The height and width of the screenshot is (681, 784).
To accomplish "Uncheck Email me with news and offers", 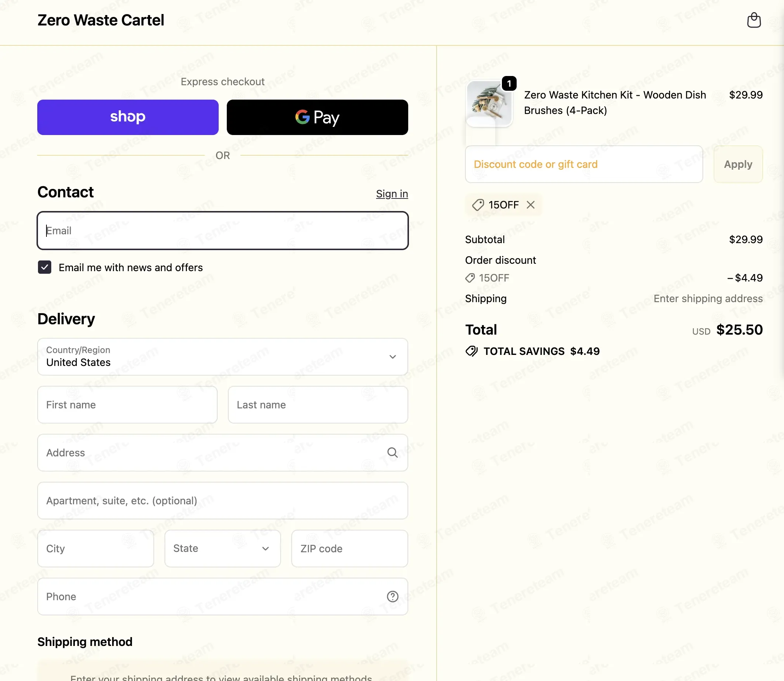I will [45, 267].
